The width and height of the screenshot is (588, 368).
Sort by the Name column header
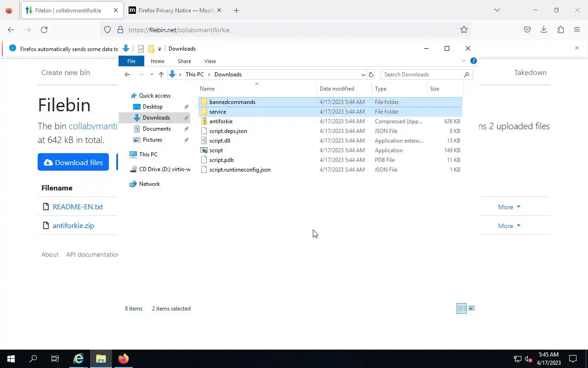[x=257, y=89]
